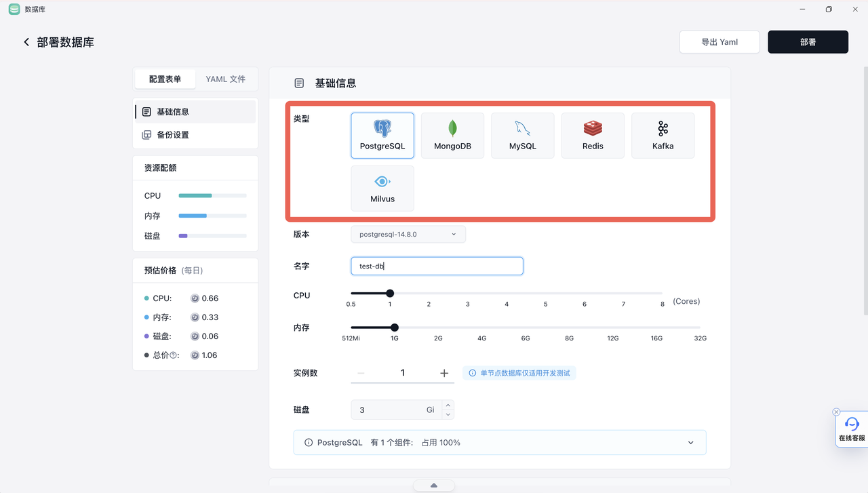Click the coin icon beside CPU price 0.66
This screenshot has height=493, width=868.
(x=195, y=298)
